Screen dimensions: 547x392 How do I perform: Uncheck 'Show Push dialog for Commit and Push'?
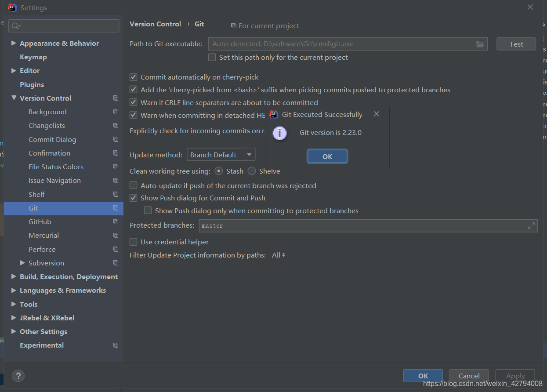[133, 198]
